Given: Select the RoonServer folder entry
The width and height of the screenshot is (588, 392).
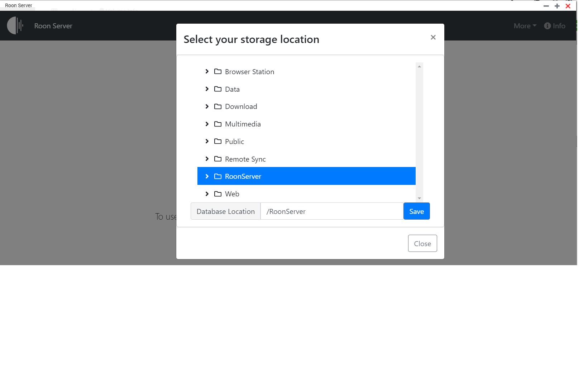Looking at the screenshot, I should point(243,176).
